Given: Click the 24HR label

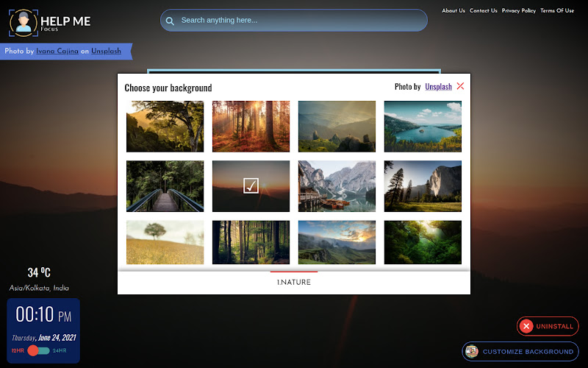Looking at the screenshot, I should [x=60, y=350].
